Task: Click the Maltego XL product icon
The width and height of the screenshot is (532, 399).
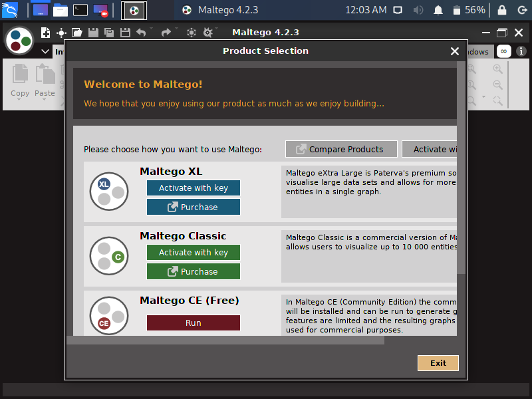Action: [109, 192]
